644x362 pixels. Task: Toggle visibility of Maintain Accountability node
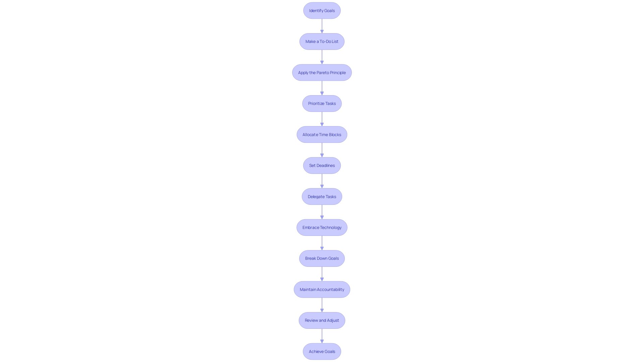point(322,289)
